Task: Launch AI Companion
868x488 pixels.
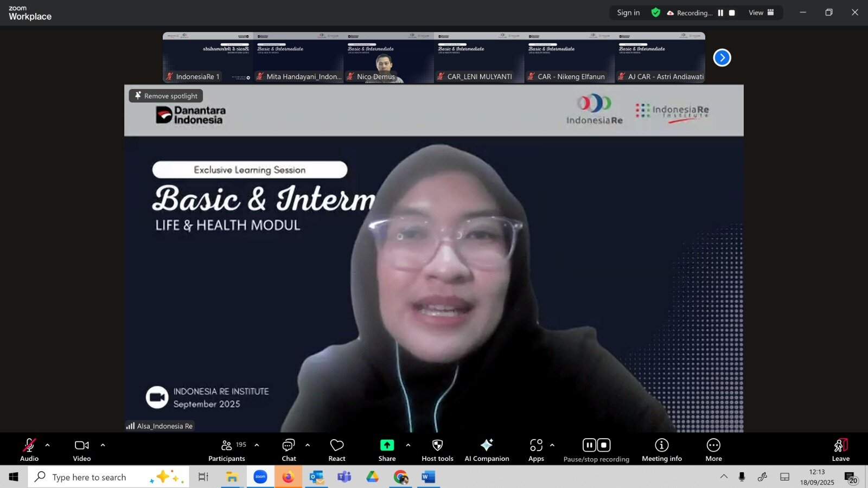Action: [x=487, y=450]
